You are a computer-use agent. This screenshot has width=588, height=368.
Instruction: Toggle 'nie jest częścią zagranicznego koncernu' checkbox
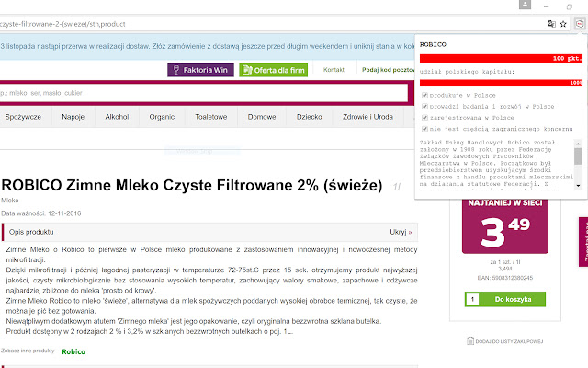click(424, 129)
